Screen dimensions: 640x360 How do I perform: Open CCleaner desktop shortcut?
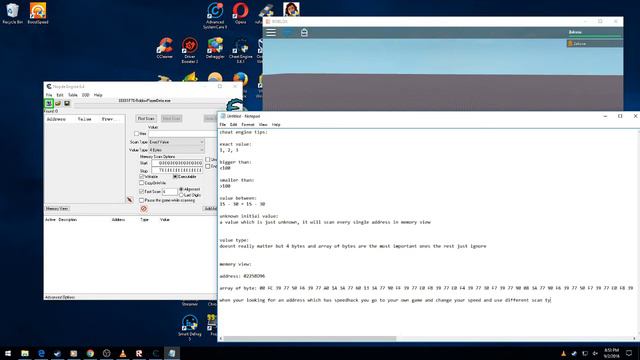coord(165,48)
